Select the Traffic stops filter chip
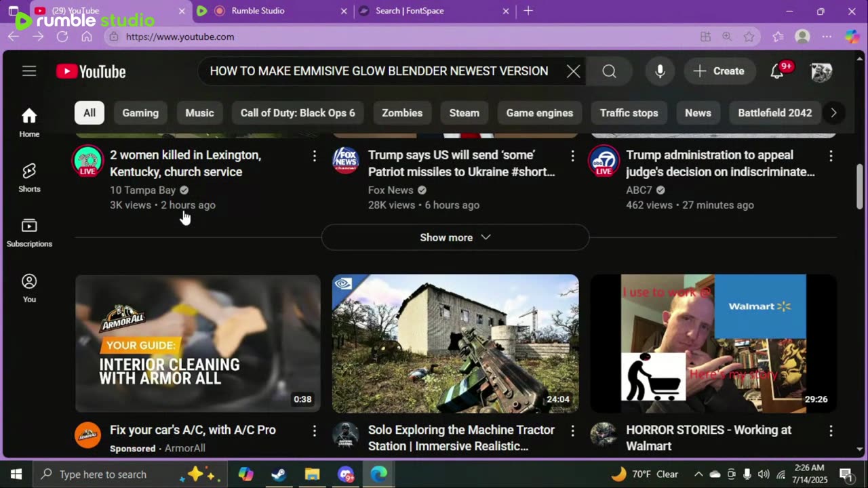The width and height of the screenshot is (868, 488). click(x=629, y=113)
